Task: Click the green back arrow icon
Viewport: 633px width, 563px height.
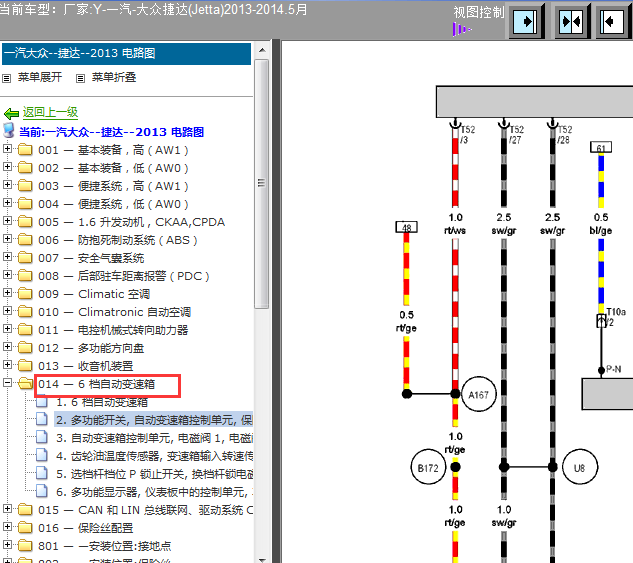Action: (x=11, y=113)
